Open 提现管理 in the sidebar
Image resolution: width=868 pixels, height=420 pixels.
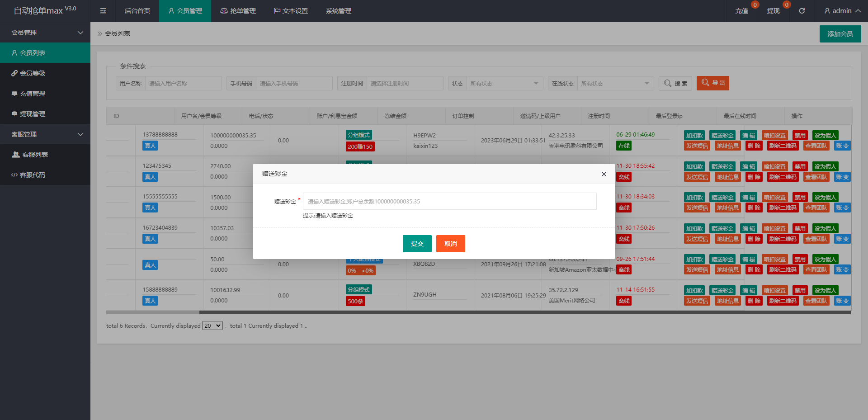pos(33,114)
